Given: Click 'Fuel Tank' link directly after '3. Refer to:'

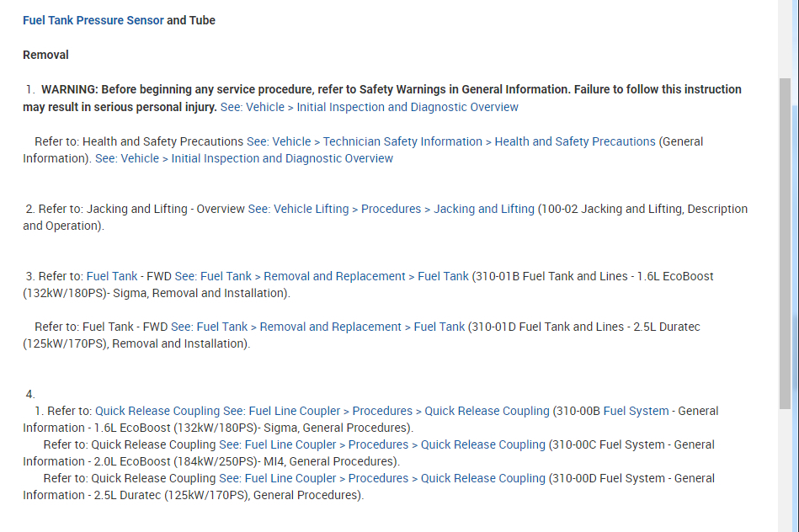Looking at the screenshot, I should [x=112, y=276].
